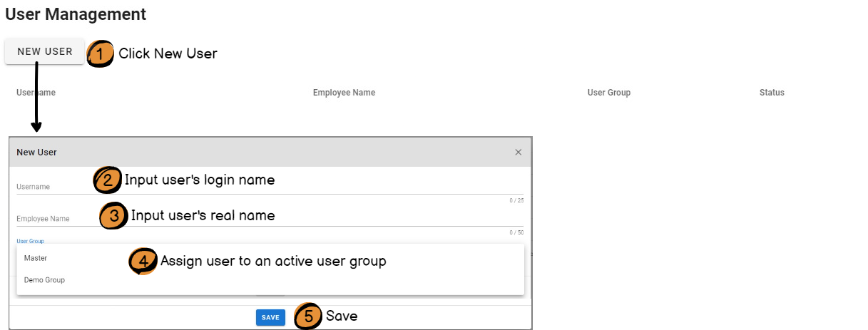This screenshot has width=868, height=330.
Task: Sort by Username column header
Action: tap(36, 93)
